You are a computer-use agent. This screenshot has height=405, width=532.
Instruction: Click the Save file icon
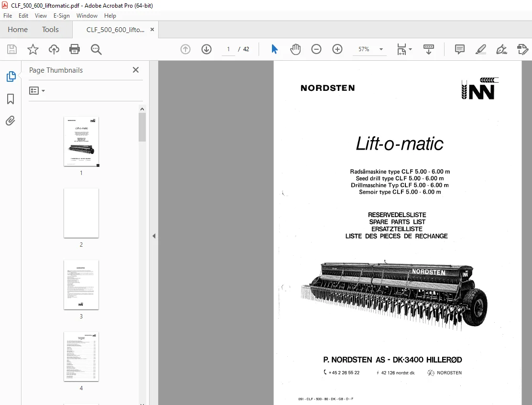coord(12,49)
